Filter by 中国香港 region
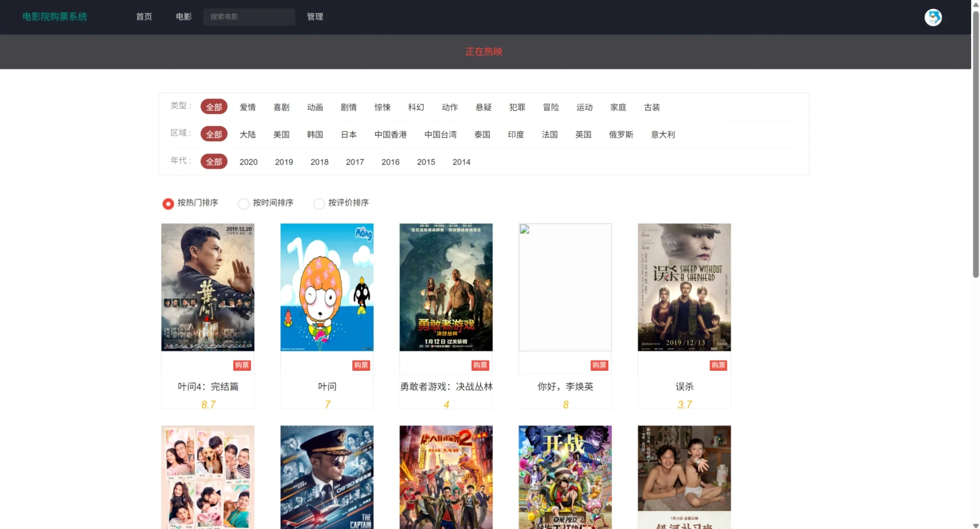This screenshot has height=529, width=980. (391, 135)
